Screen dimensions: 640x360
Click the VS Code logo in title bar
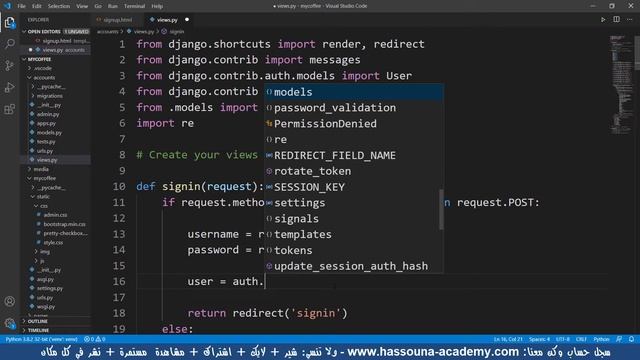coord(7,6)
